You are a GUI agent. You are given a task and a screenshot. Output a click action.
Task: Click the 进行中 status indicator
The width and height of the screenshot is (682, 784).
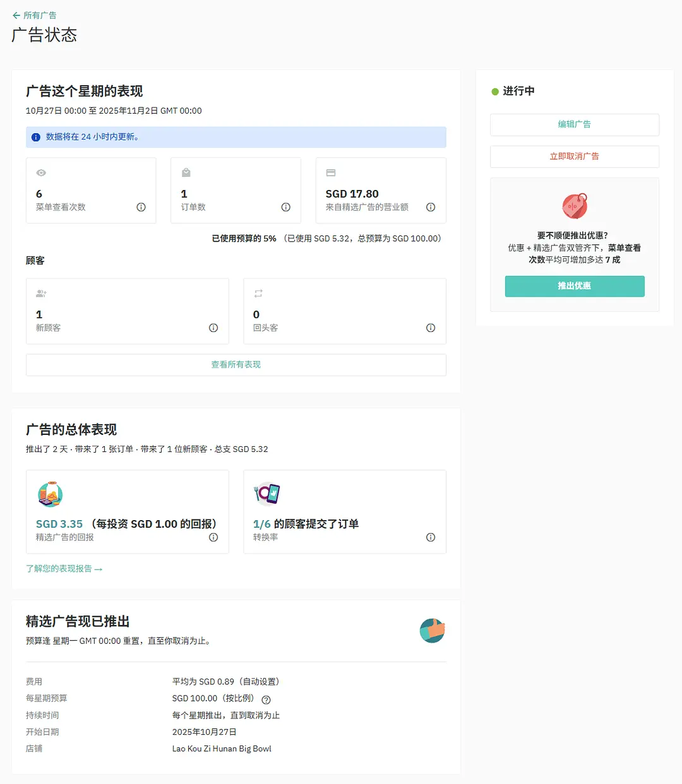(x=513, y=91)
